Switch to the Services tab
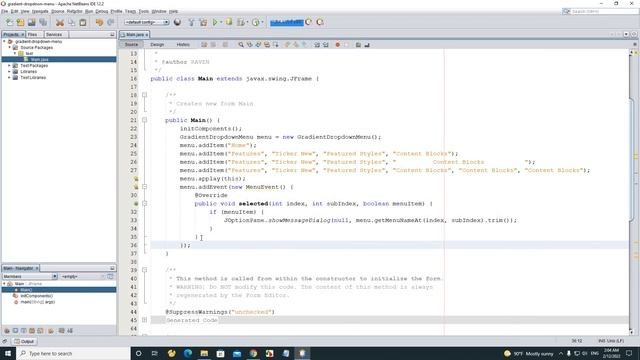This screenshot has width=640, height=360. tap(54, 35)
